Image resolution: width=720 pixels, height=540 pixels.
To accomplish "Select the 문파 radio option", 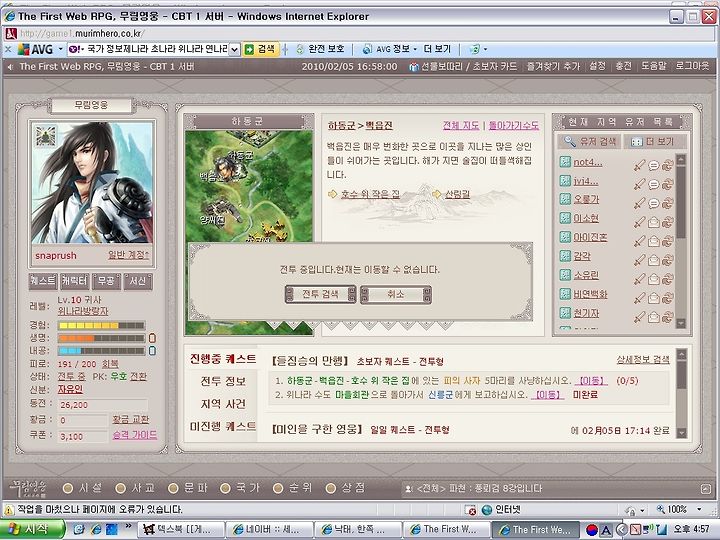I will pyautogui.click(x=173, y=488).
